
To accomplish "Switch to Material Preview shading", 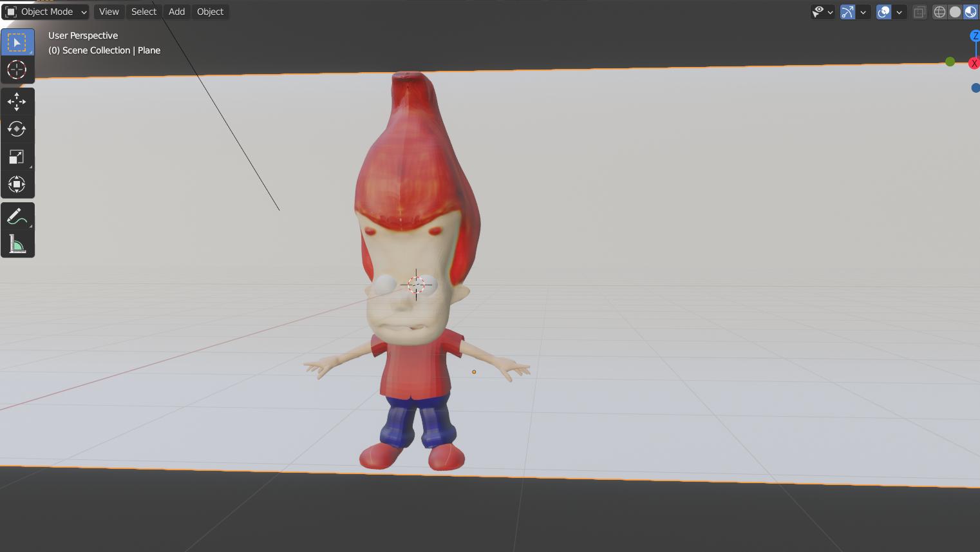I will 970,12.
